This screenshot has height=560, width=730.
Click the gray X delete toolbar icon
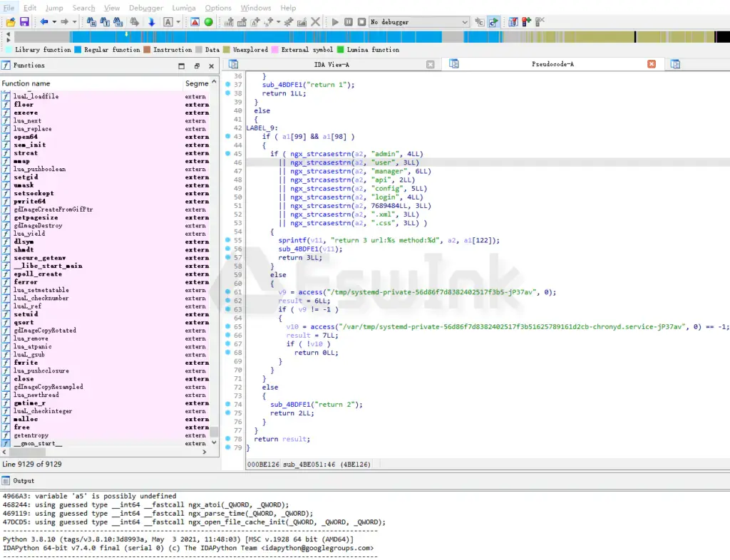coord(316,22)
